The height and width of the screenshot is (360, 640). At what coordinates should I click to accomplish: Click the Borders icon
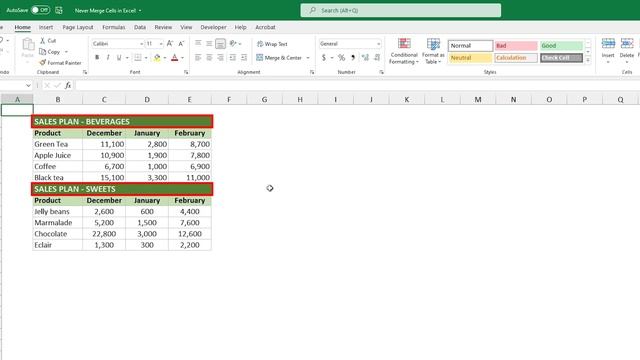coord(138,58)
